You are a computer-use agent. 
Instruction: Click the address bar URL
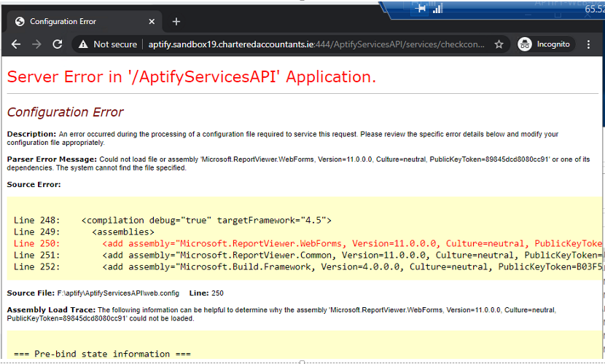(316, 44)
